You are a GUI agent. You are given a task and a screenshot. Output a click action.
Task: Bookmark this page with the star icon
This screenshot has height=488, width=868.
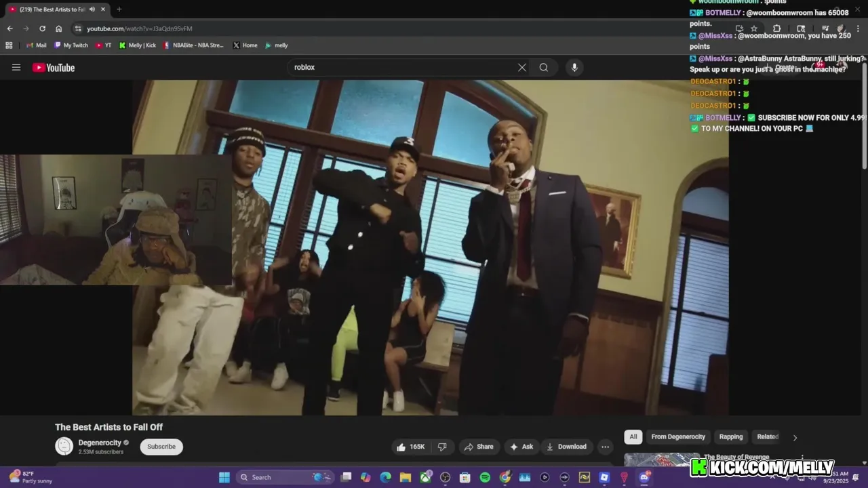click(754, 28)
